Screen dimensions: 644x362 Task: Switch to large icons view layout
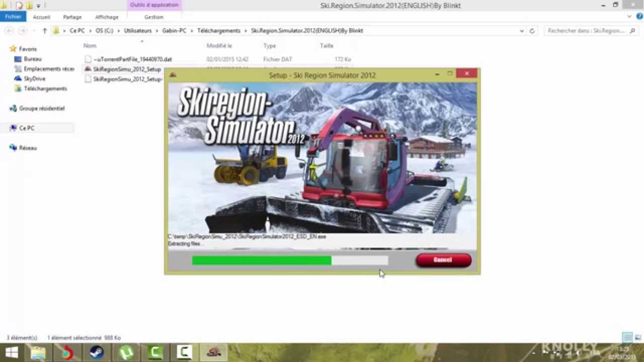click(x=637, y=337)
